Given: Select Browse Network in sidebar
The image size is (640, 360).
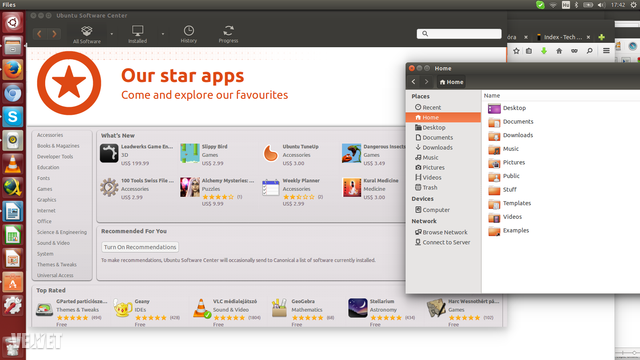Looking at the screenshot, I should [443, 232].
